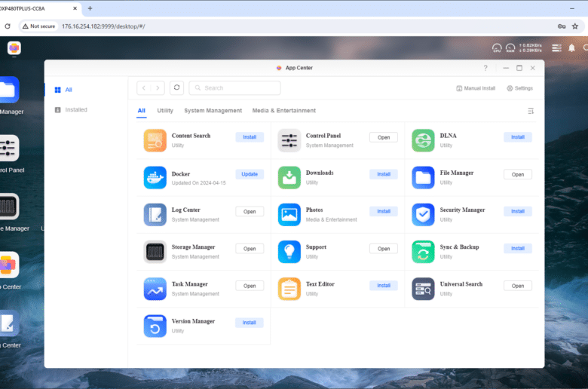This screenshot has width=588, height=389.
Task: Open App Center help question mark
Action: (x=485, y=68)
